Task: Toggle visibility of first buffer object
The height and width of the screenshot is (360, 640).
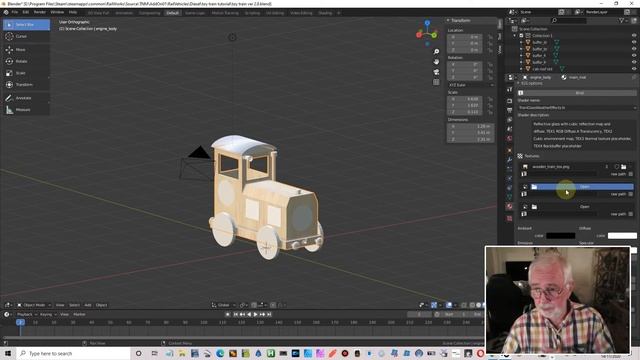Action: (634, 42)
